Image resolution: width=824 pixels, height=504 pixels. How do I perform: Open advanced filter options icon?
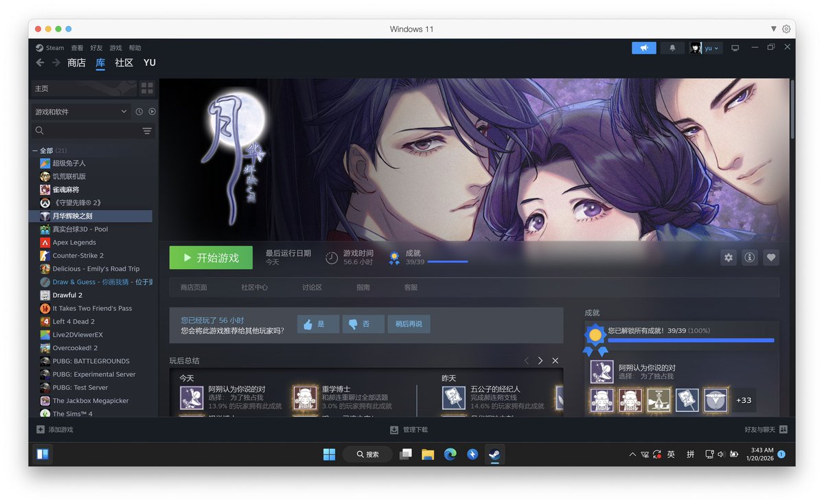point(147,130)
